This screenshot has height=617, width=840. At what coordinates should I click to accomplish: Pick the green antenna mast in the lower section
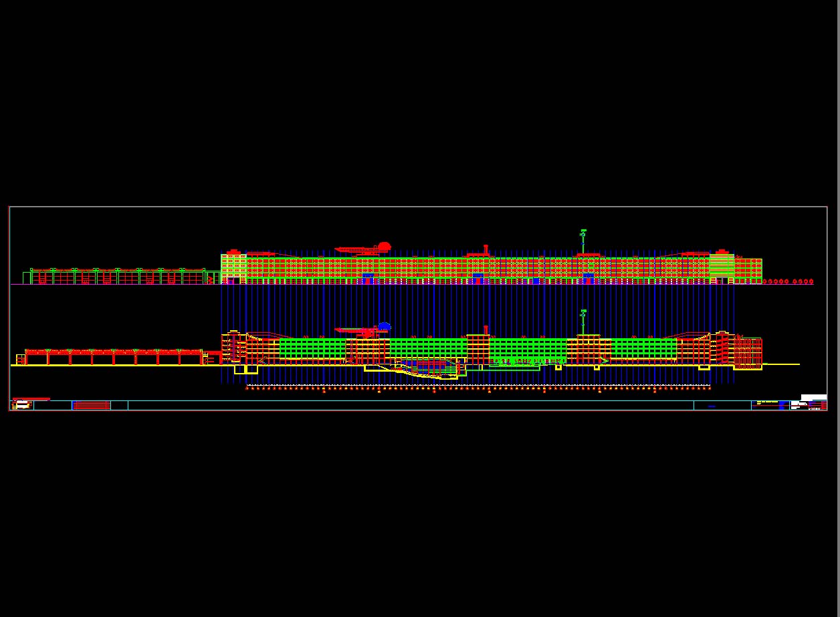pyautogui.click(x=583, y=322)
